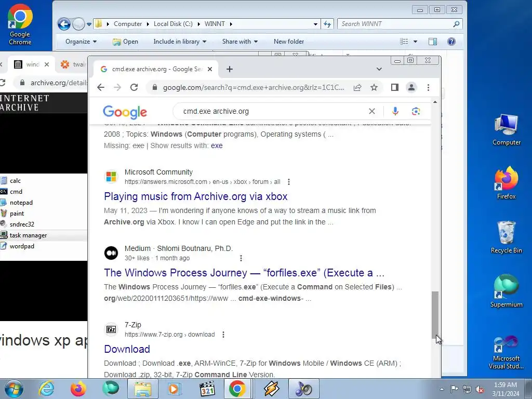532x399 pixels.
Task: Select notepad in the archive file list
Action: pyautogui.click(x=21, y=203)
